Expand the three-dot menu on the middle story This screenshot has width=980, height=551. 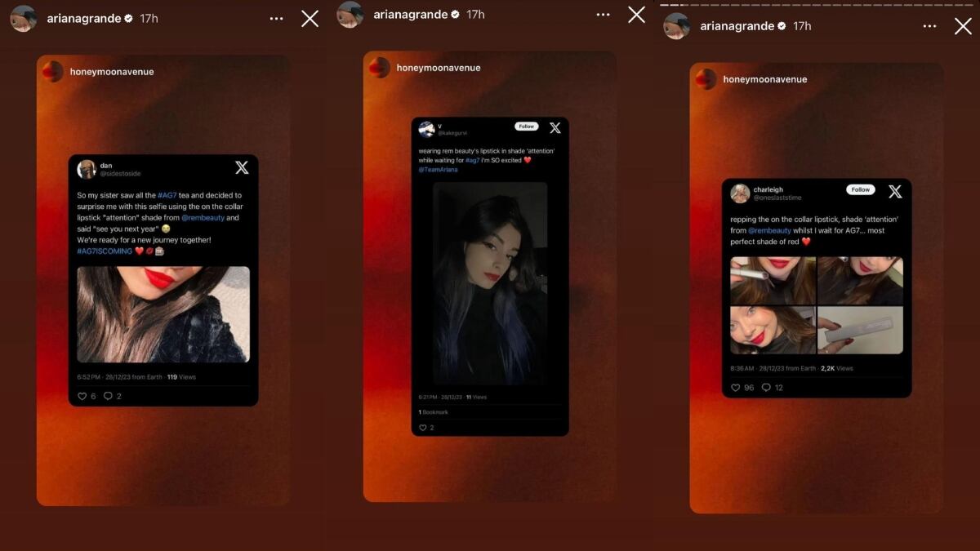pyautogui.click(x=603, y=15)
